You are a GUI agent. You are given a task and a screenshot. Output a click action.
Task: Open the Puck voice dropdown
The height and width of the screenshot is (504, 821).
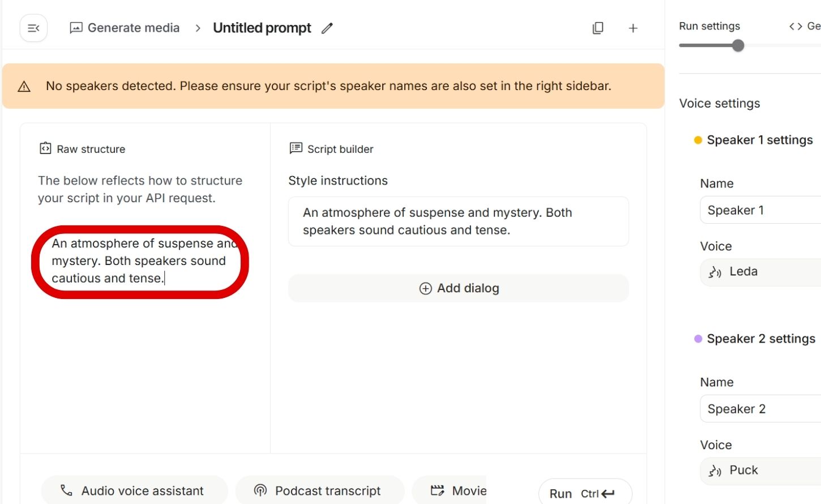click(759, 471)
